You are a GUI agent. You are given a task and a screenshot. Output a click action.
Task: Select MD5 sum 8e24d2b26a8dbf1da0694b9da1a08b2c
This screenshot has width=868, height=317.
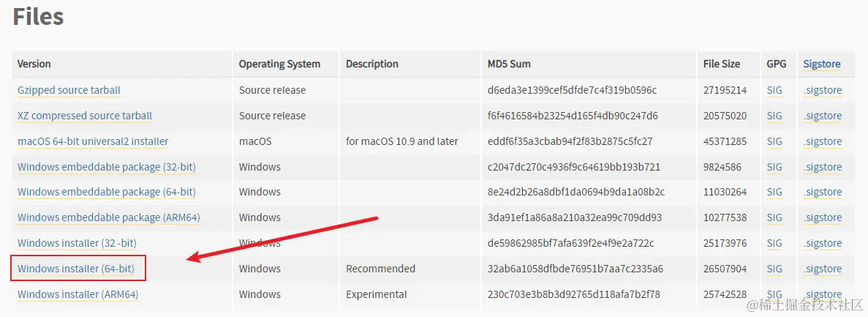coord(575,192)
